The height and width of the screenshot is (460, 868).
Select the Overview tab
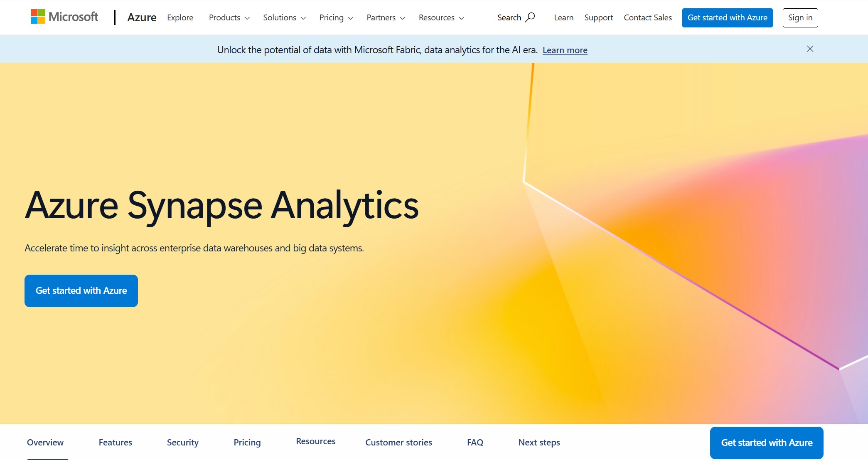point(45,442)
